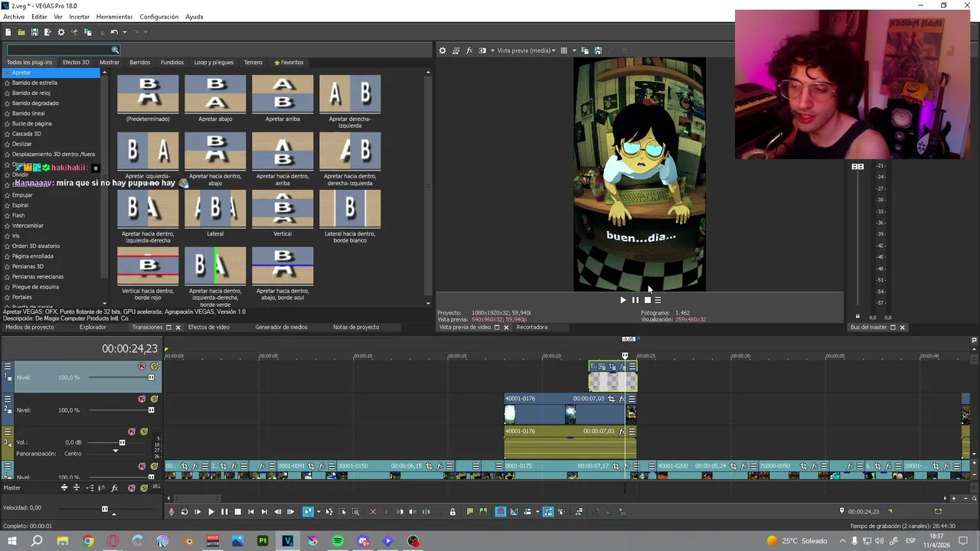The height and width of the screenshot is (551, 980).
Task: Save snapshot to file icon in preview
Action: 597,51
